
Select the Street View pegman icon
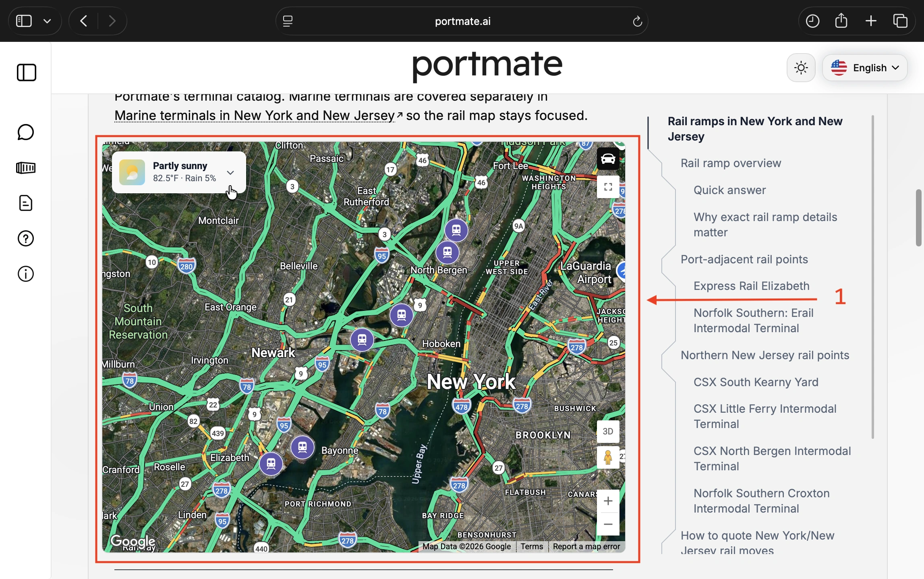tap(608, 457)
